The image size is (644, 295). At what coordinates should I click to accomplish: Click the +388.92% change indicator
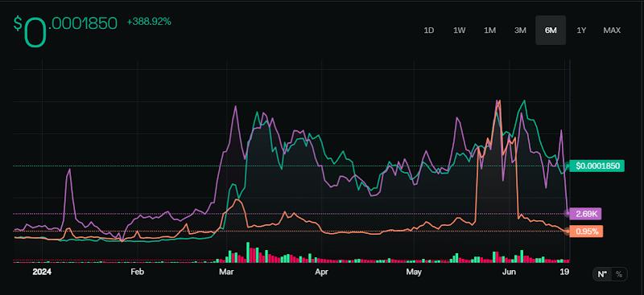(x=149, y=22)
